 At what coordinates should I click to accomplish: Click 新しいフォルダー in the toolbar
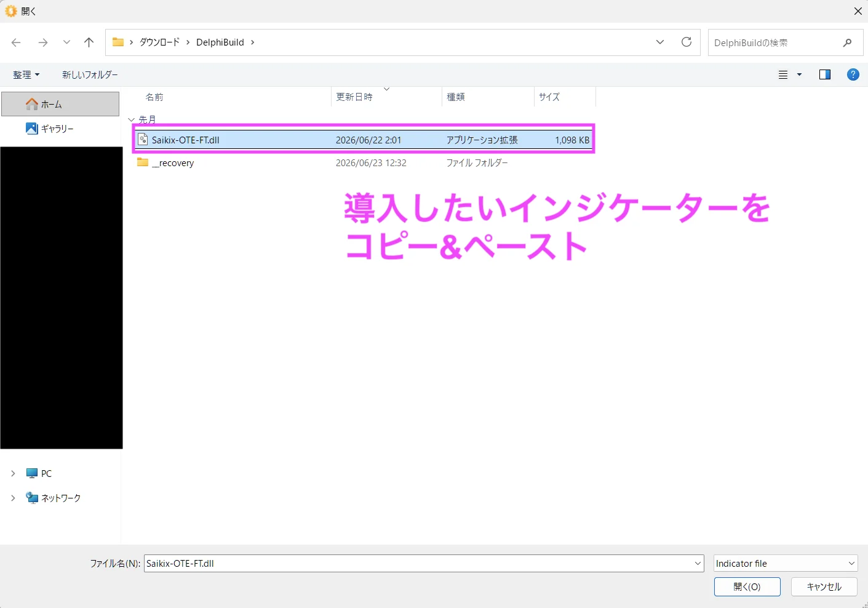click(x=90, y=74)
